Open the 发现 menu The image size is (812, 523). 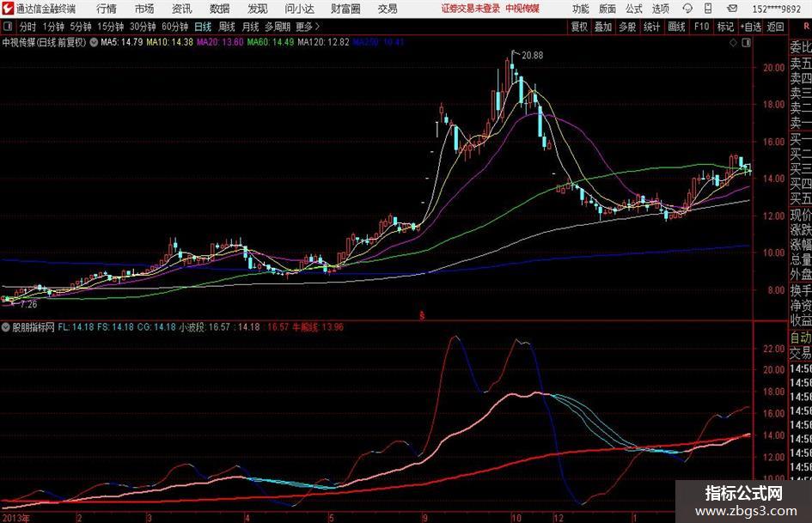(x=258, y=9)
